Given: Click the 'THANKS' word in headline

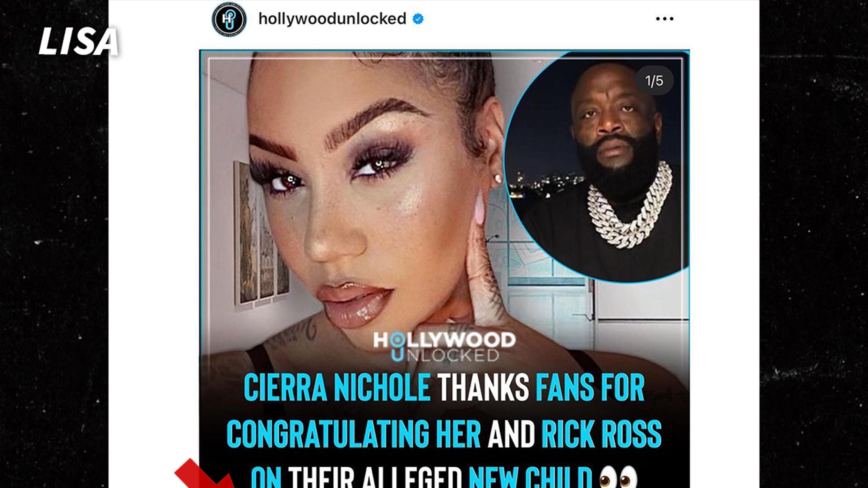Looking at the screenshot, I should coord(483,387).
